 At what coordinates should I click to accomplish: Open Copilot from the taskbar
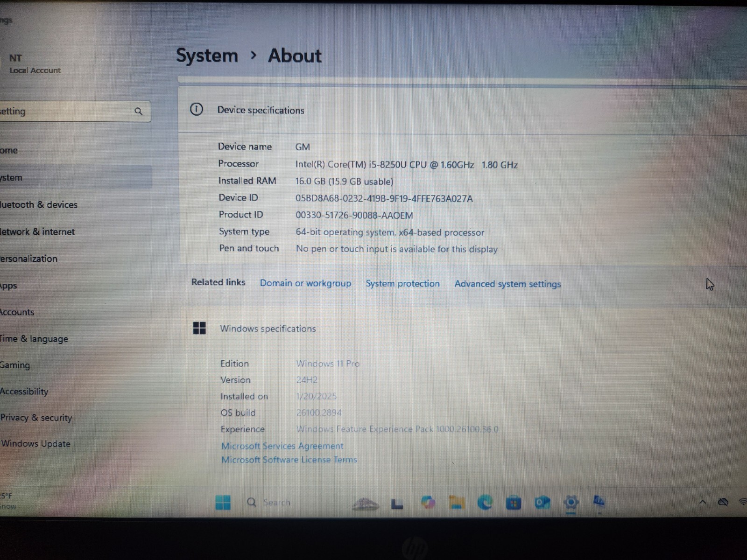pos(428,503)
